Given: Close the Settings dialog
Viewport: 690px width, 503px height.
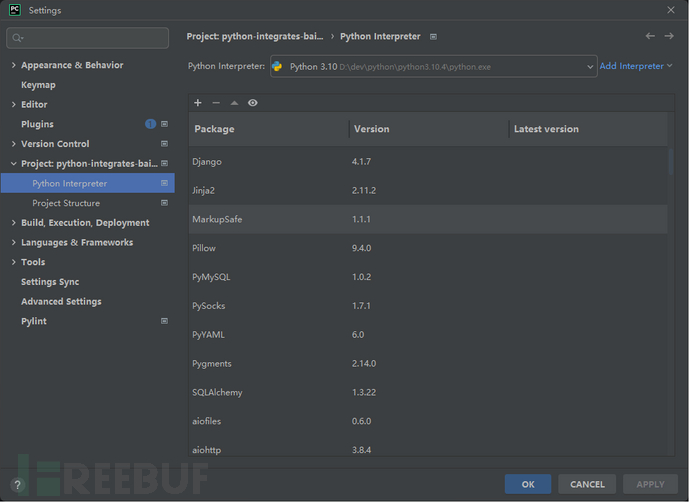Looking at the screenshot, I should coord(671,10).
